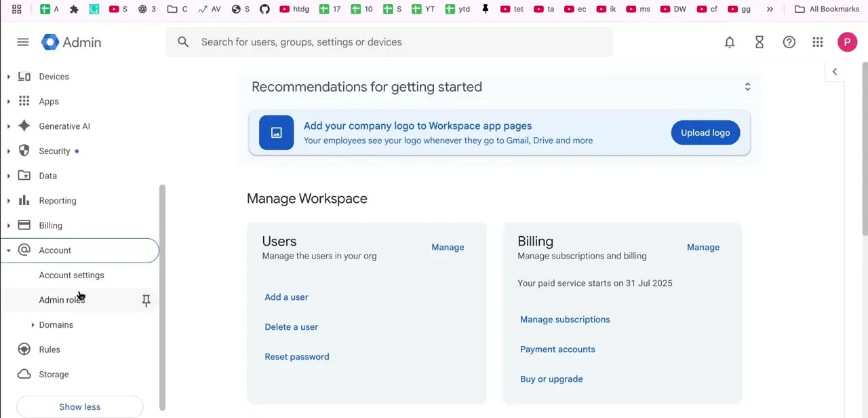Open the profile avatar P
The height and width of the screenshot is (418, 868).
point(847,42)
